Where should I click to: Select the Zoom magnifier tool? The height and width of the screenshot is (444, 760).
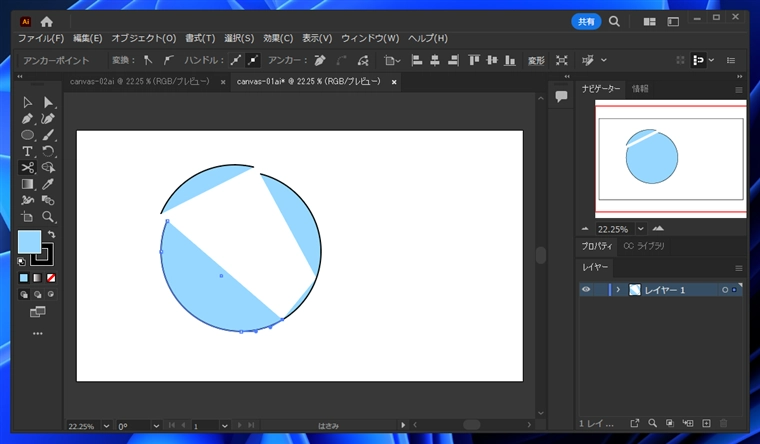tap(47, 216)
